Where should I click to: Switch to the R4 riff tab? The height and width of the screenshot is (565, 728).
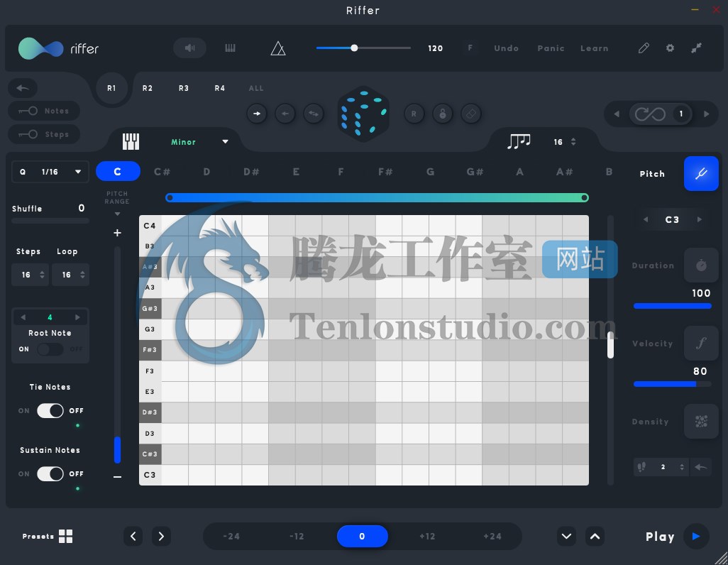pos(220,88)
